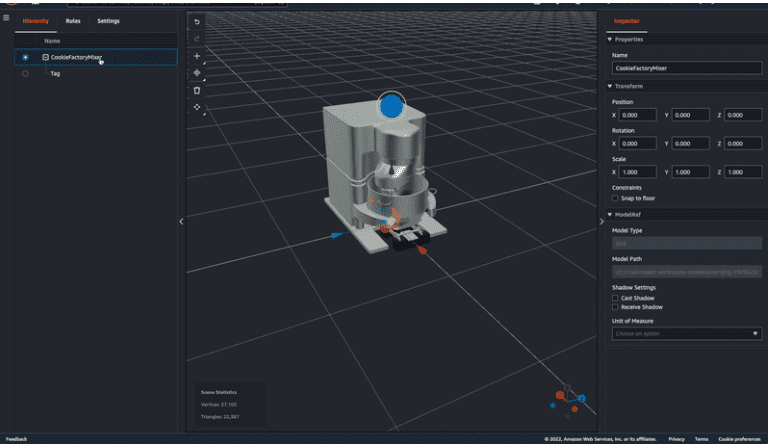Open Cookie preferences link
Viewport: 771px width, 448px height.
740,439
